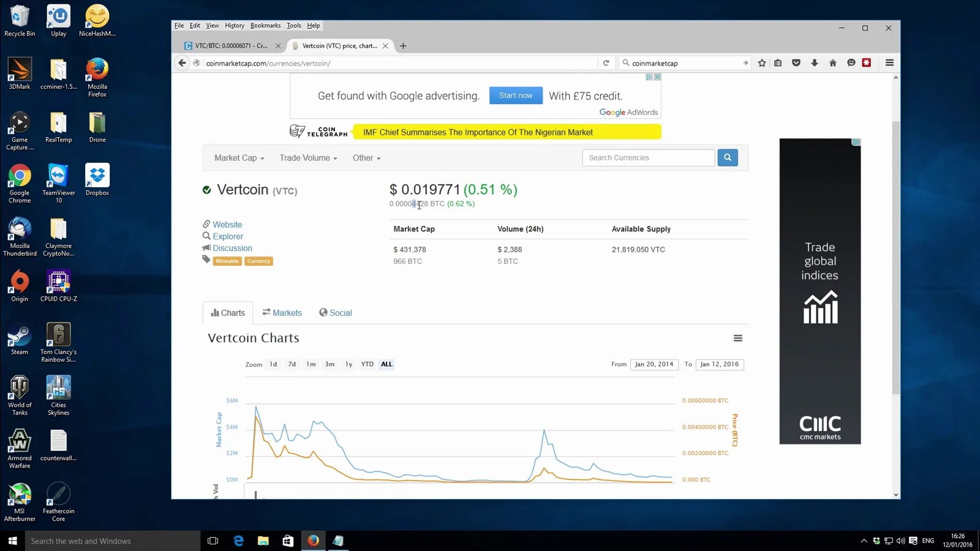
Task: Open MSI Afterburner desktop icon
Action: [x=20, y=502]
